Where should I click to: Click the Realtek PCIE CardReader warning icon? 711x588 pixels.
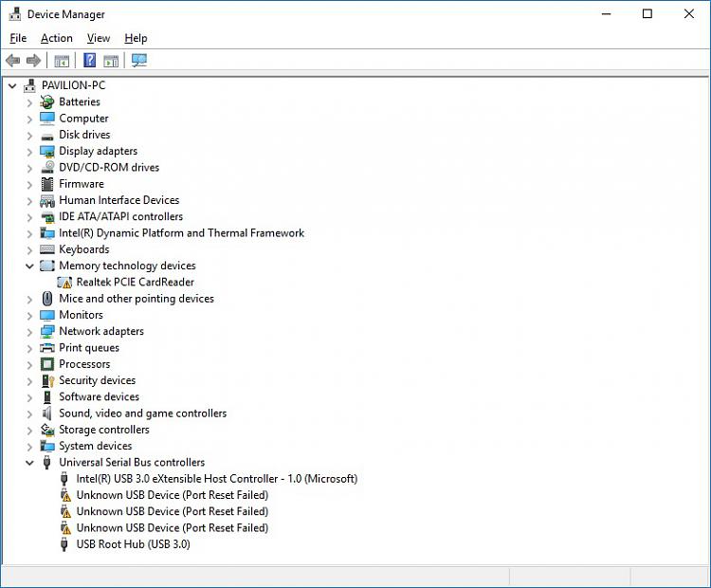click(64, 283)
